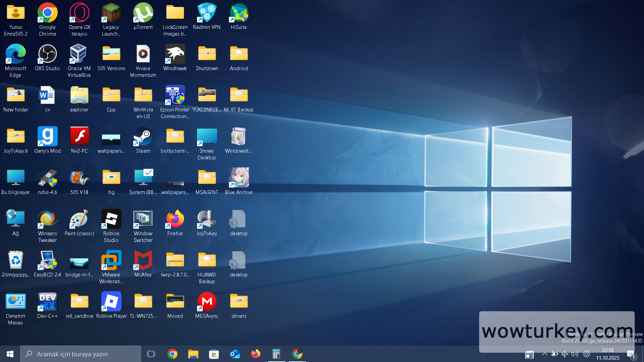The width and height of the screenshot is (644, 362).
Task: Open File Explorer from the taskbar
Action: point(193,354)
